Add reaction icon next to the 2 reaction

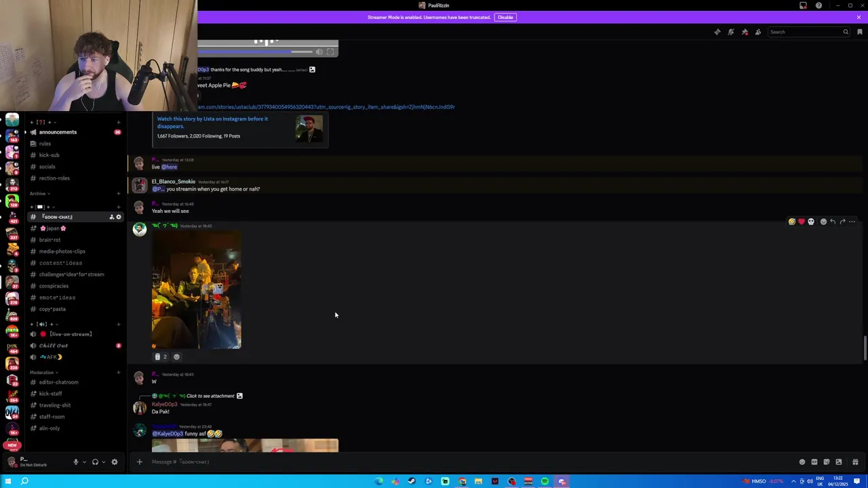pyautogui.click(x=176, y=357)
